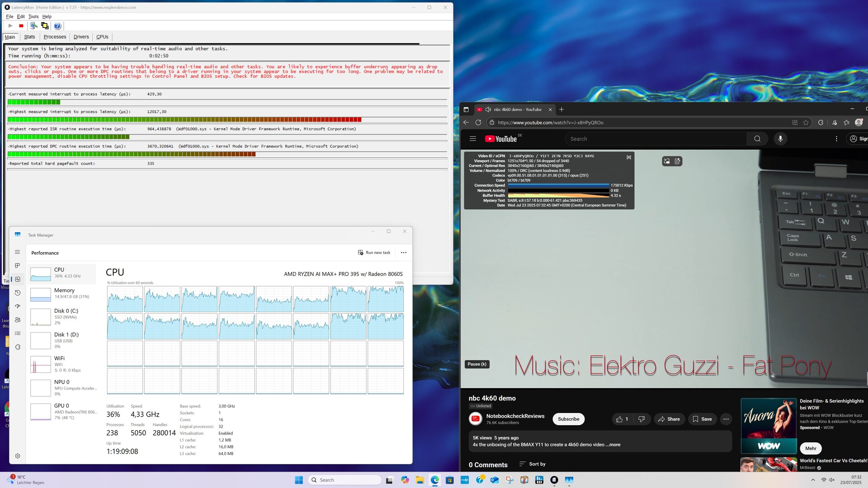Click the yellow overlapping windows toolbar icon
Screen dimensions: 868x488
click(45, 26)
